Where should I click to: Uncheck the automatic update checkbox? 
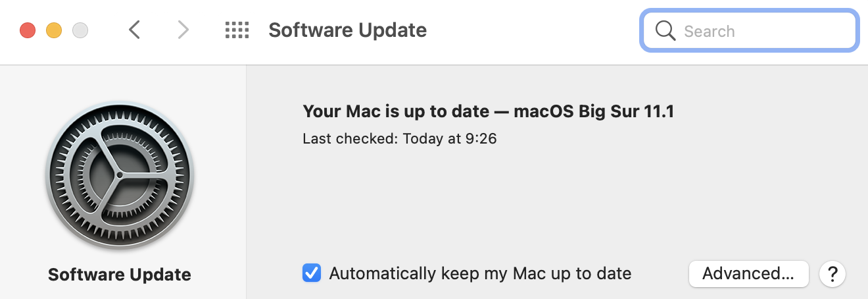tap(312, 273)
